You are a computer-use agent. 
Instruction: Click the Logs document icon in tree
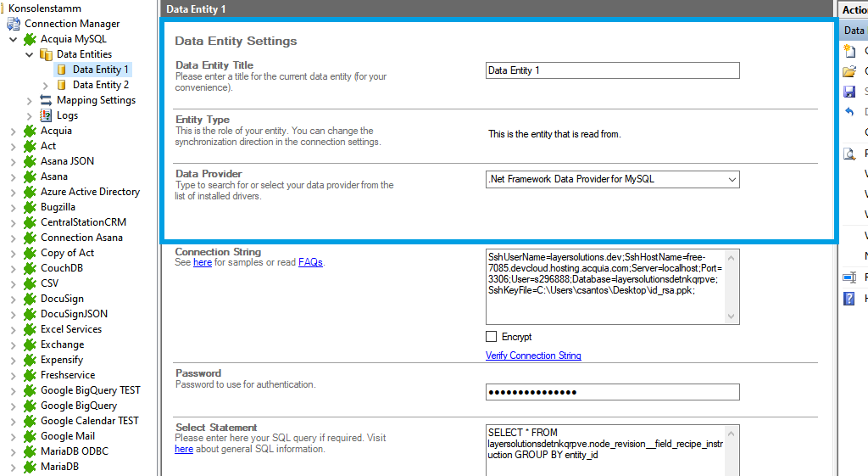pyautogui.click(x=46, y=115)
